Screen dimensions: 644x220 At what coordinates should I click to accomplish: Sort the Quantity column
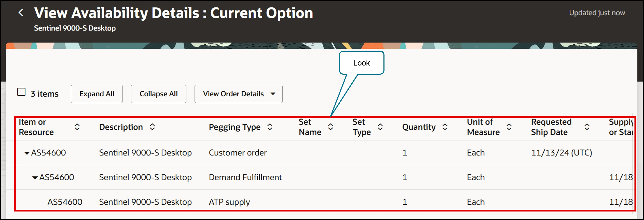click(x=445, y=127)
